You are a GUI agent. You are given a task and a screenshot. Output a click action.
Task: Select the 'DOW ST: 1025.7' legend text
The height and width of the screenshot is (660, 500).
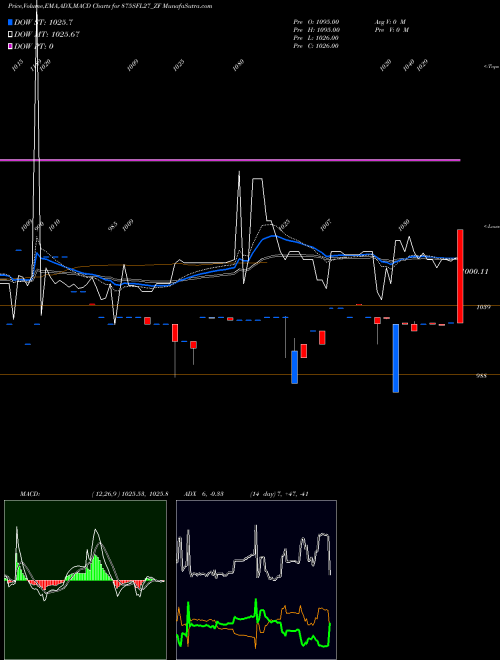pos(43,22)
